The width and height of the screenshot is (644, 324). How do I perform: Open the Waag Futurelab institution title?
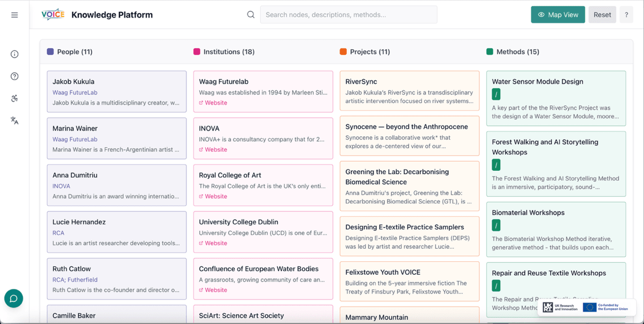coord(224,81)
